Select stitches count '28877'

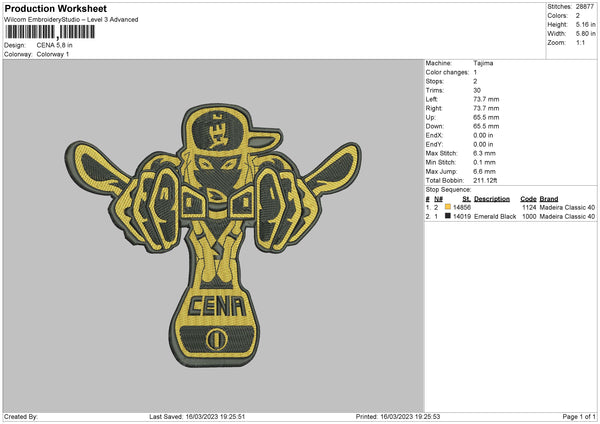pos(585,7)
